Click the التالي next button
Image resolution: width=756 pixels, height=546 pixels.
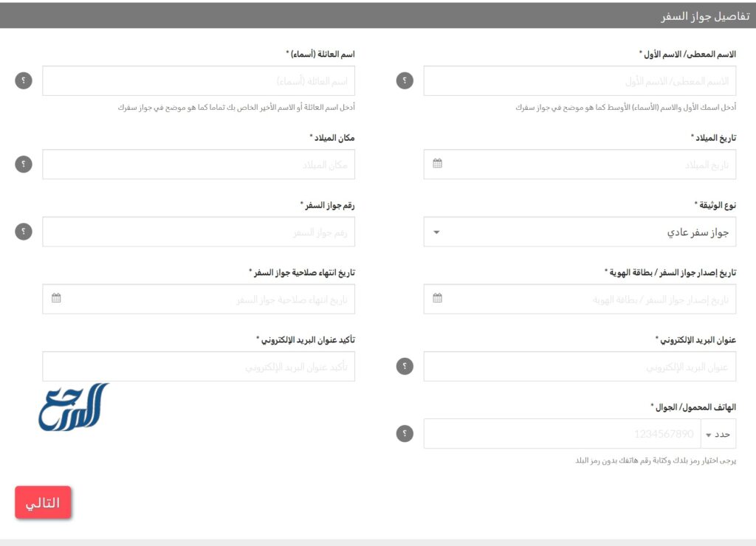click(x=43, y=502)
